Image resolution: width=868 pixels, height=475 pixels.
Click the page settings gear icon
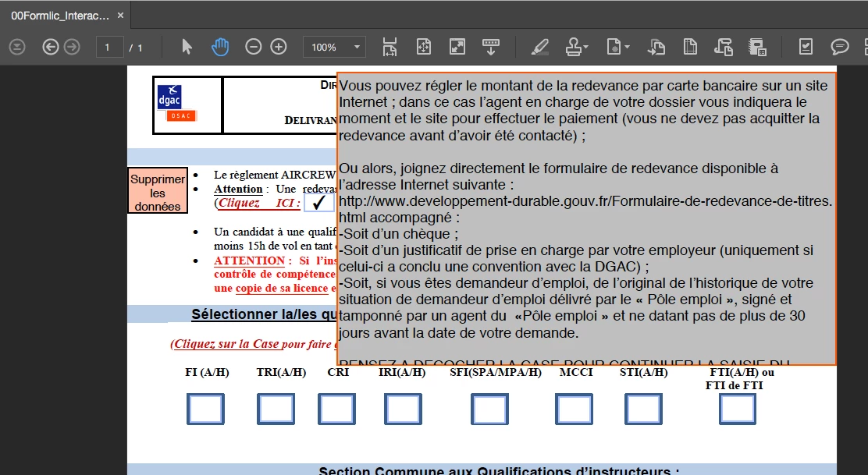tap(614, 47)
